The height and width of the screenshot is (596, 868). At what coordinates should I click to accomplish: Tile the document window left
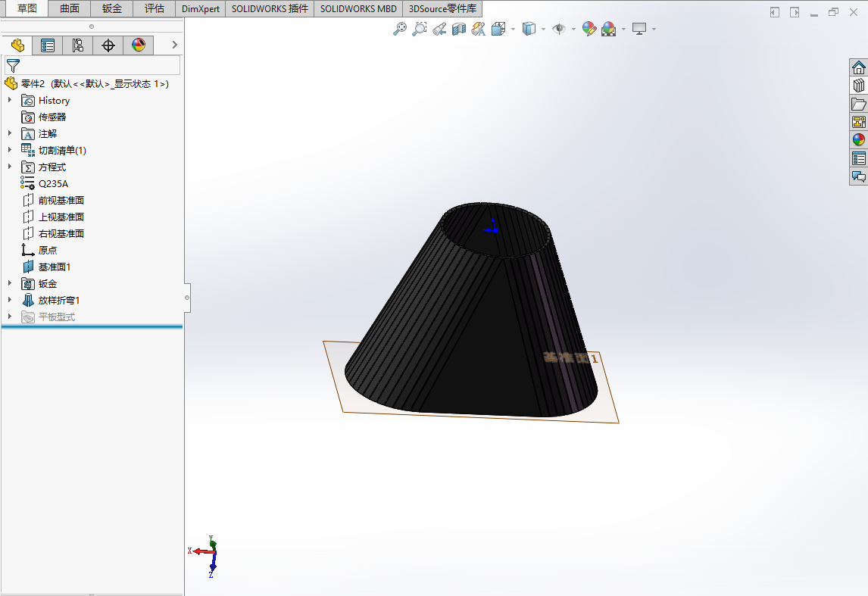pyautogui.click(x=774, y=12)
